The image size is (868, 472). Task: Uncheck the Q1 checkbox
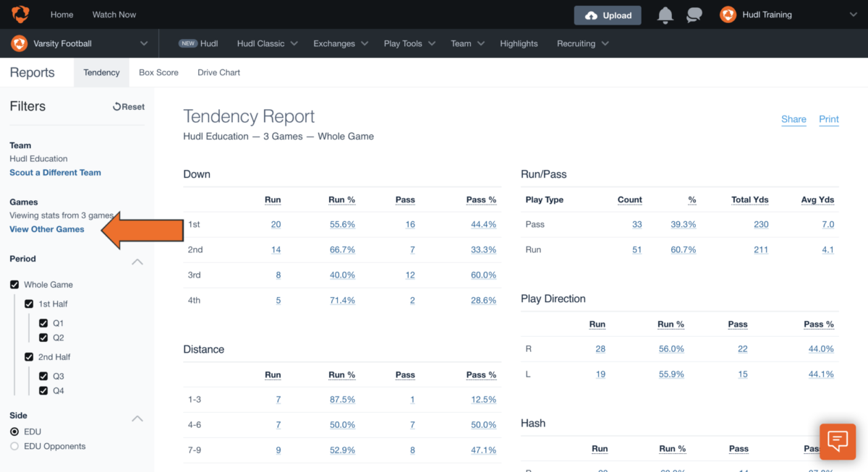[43, 323]
